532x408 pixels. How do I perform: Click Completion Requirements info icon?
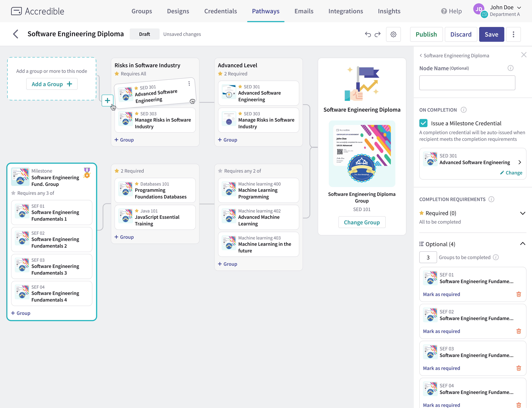pyautogui.click(x=491, y=199)
